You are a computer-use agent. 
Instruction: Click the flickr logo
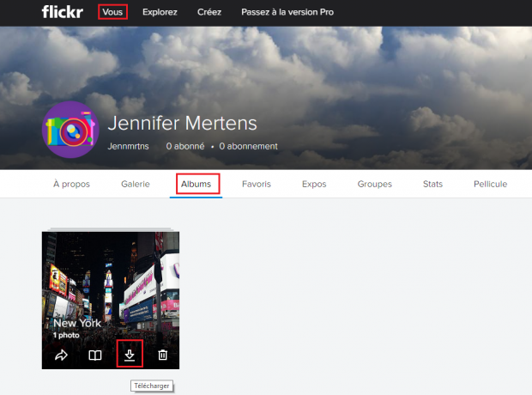click(63, 12)
